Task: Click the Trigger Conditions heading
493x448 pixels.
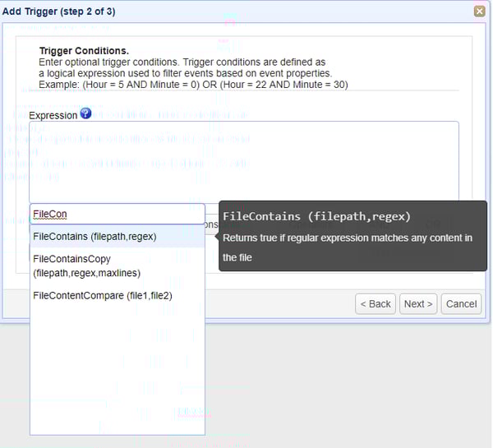Action: 84,50
